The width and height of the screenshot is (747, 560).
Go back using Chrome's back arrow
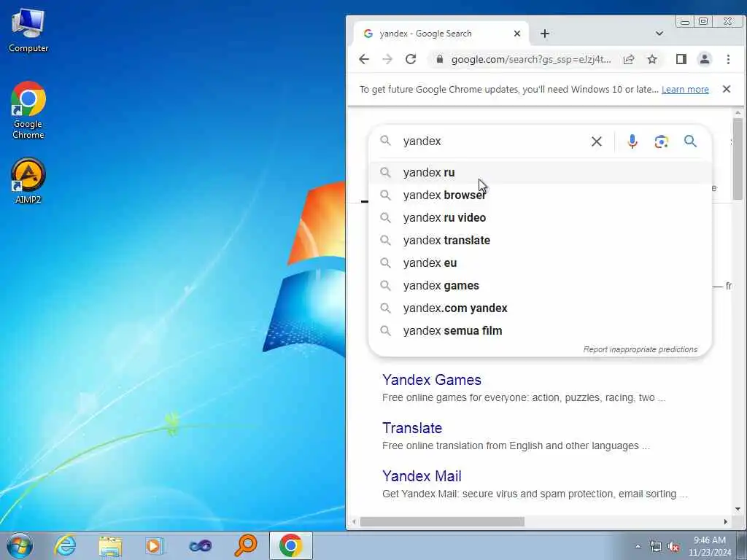point(364,59)
